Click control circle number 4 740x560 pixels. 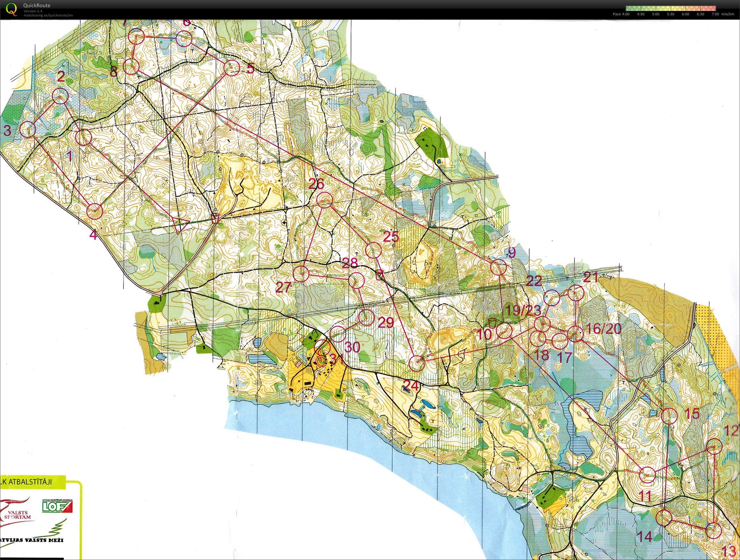point(95,211)
